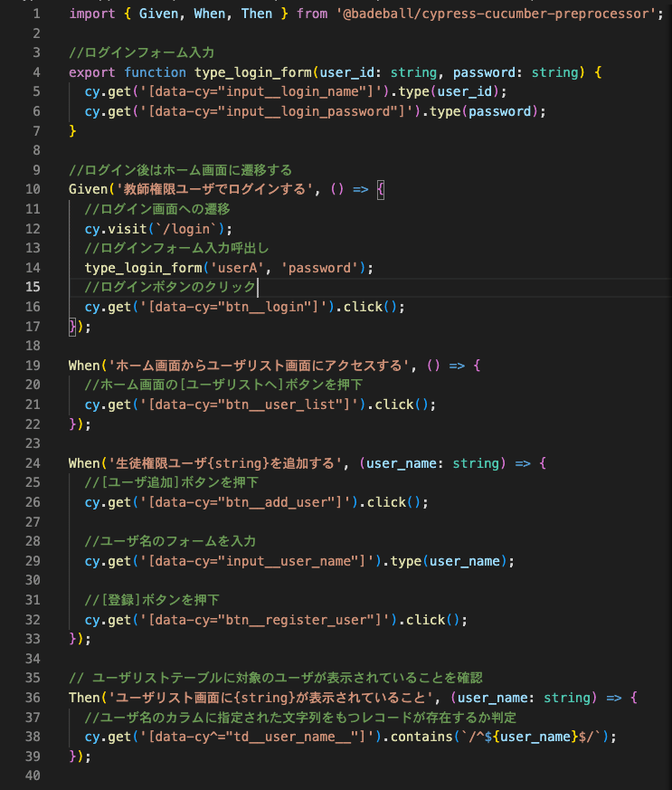
Task: Click line number 10 in the gutter
Action: (x=33, y=189)
